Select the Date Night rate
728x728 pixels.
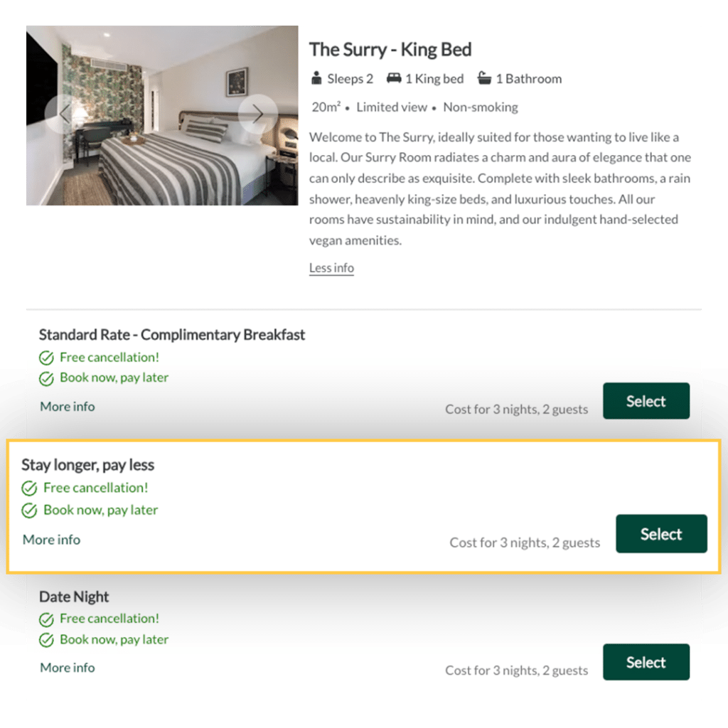coord(646,662)
